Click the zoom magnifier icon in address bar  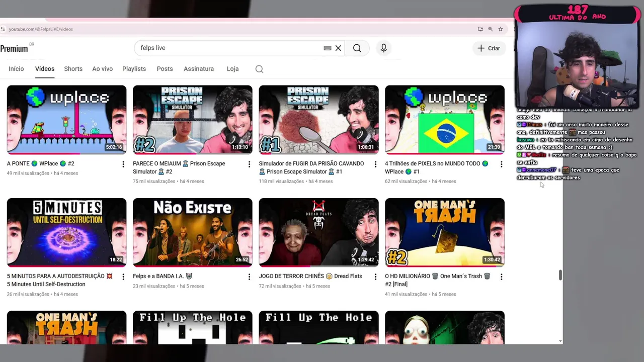tap(490, 29)
